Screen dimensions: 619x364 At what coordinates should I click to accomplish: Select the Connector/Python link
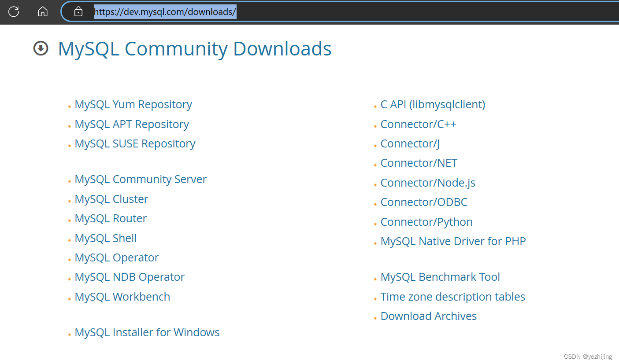[426, 222]
